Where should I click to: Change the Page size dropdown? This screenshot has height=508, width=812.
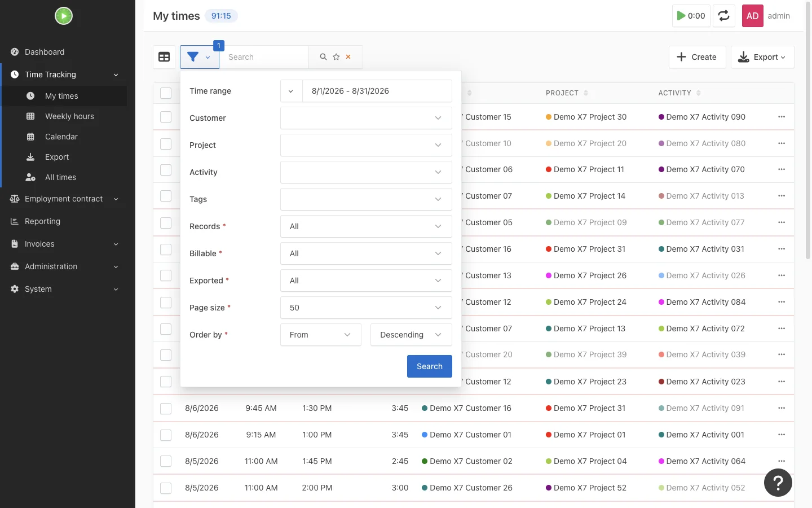(366, 308)
